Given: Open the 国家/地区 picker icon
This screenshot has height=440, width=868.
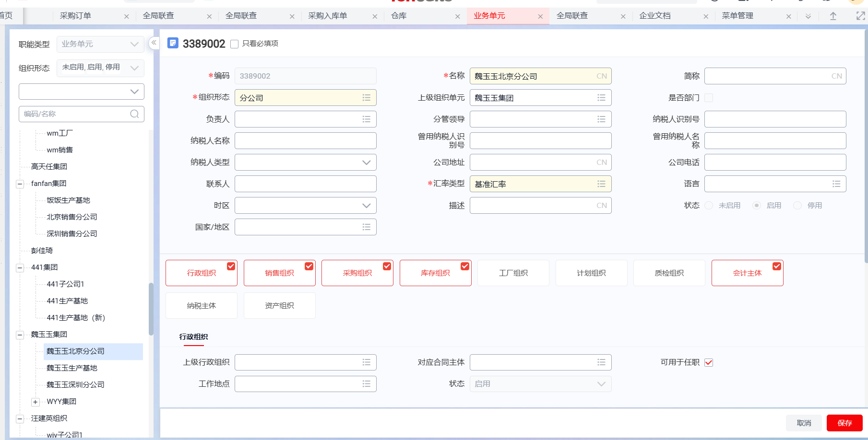Looking at the screenshot, I should 367,227.
